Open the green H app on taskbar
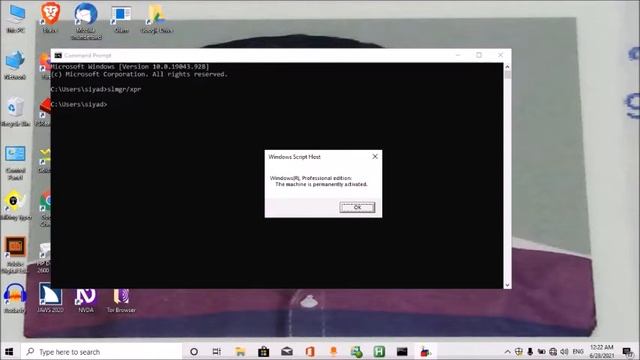 [x=379, y=351]
